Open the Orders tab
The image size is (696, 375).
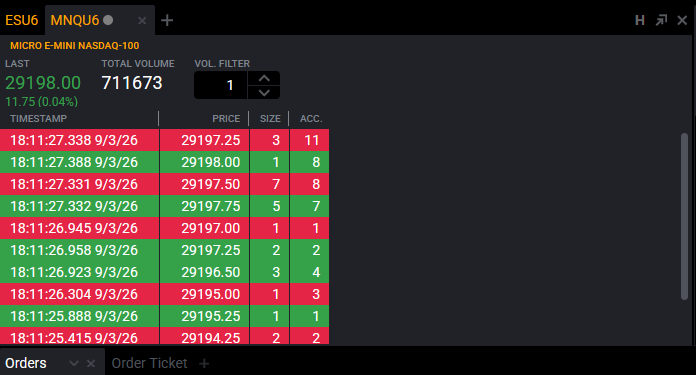pyautogui.click(x=26, y=363)
